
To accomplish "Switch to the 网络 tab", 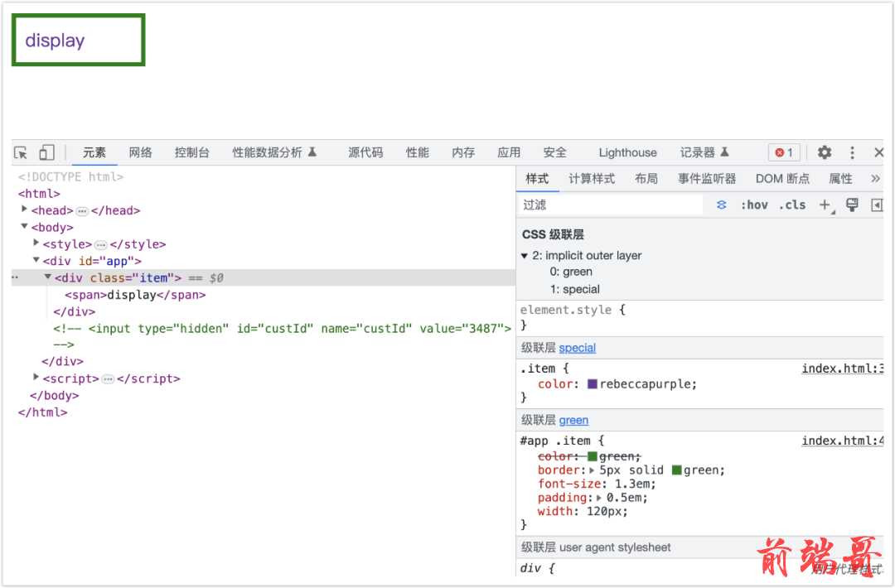I will click(140, 152).
